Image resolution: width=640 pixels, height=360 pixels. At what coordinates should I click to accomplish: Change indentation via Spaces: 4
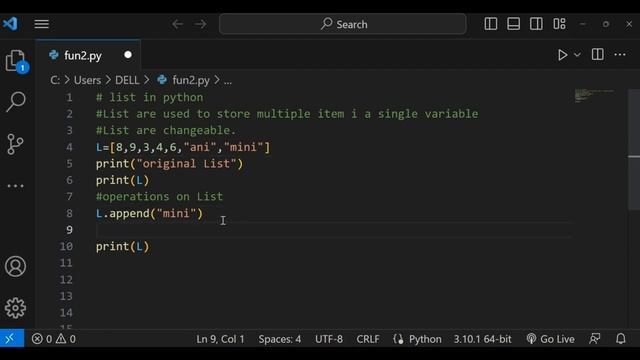pyautogui.click(x=280, y=339)
